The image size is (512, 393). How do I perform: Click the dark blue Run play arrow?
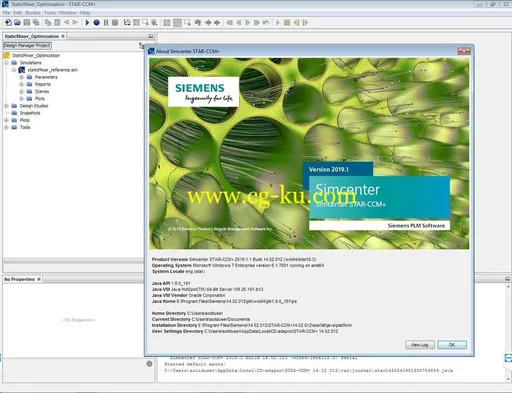pos(87,22)
